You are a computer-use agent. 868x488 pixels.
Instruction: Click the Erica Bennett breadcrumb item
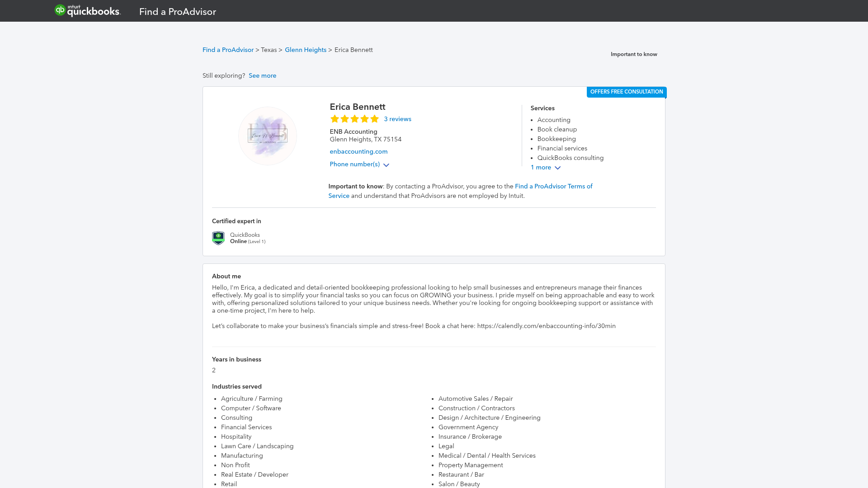click(354, 50)
